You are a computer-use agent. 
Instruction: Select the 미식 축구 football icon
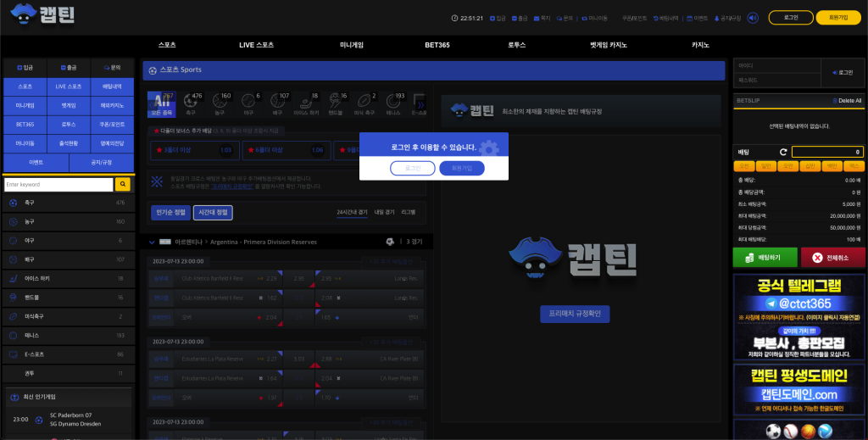pyautogui.click(x=364, y=103)
